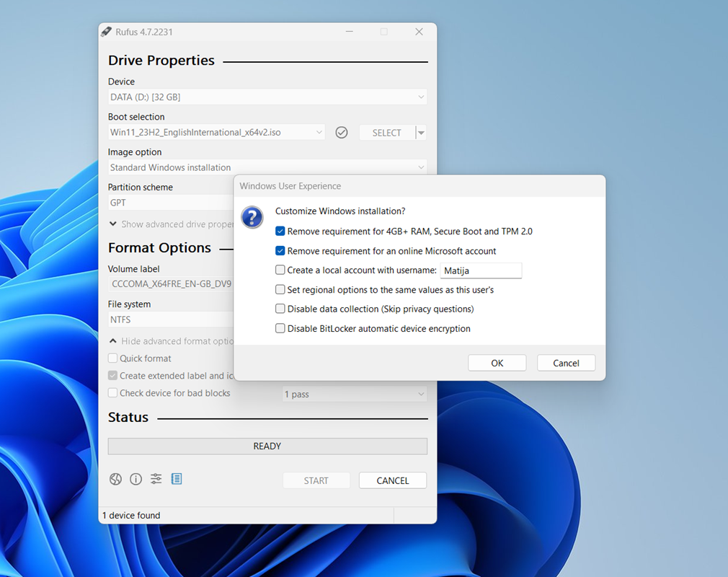The height and width of the screenshot is (577, 728).
Task: Click the SELECT button
Action: (x=387, y=133)
